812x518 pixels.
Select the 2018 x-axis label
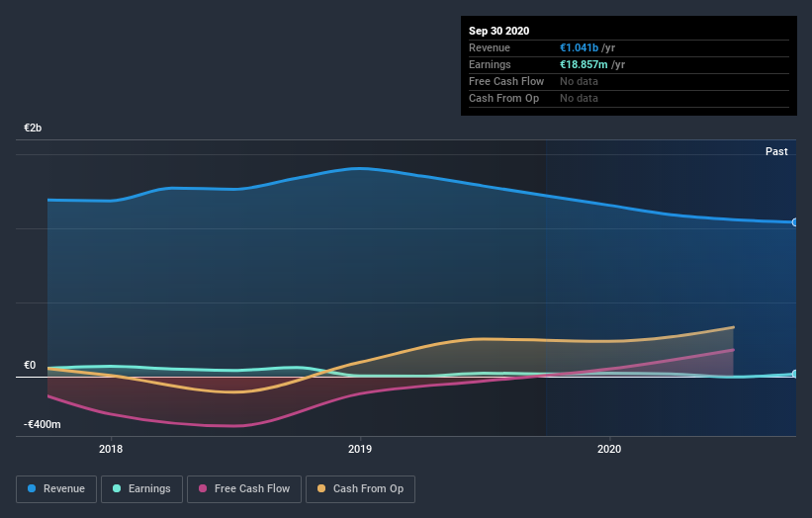[x=111, y=449]
